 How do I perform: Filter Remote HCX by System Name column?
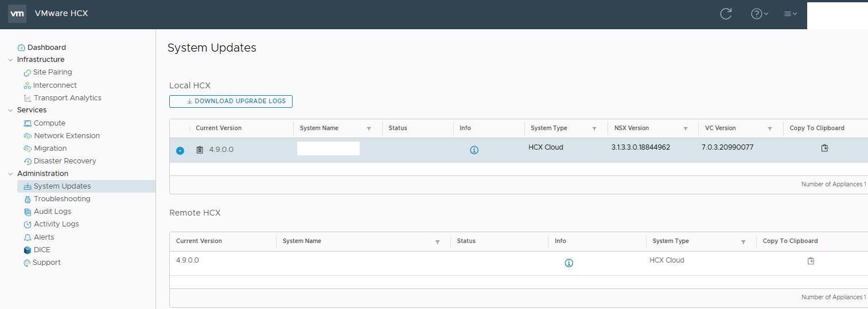coord(437,242)
